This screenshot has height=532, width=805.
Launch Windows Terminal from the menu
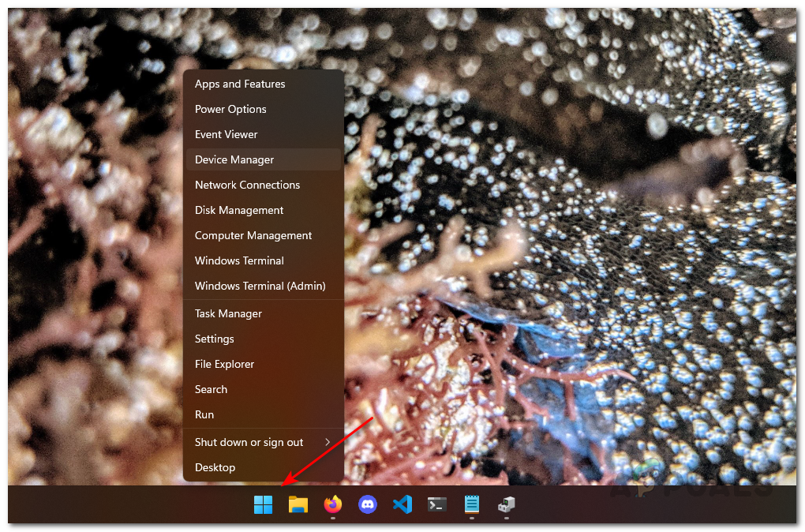(x=264, y=260)
